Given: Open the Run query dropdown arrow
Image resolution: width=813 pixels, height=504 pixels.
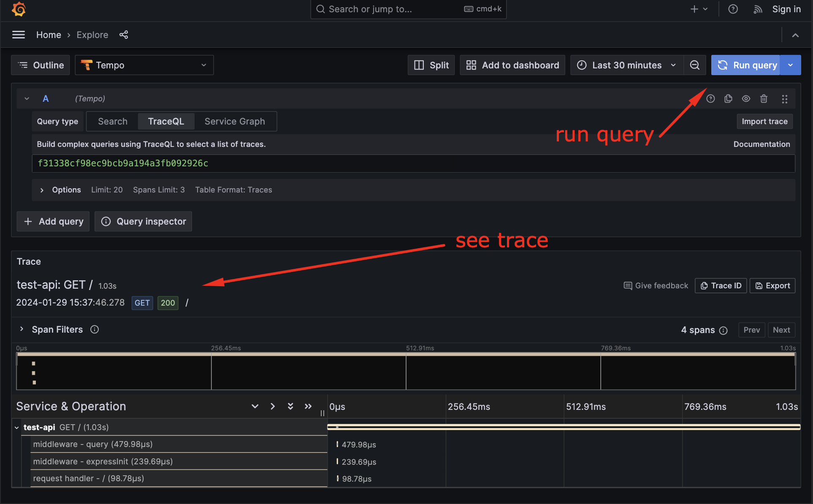Looking at the screenshot, I should [x=790, y=65].
